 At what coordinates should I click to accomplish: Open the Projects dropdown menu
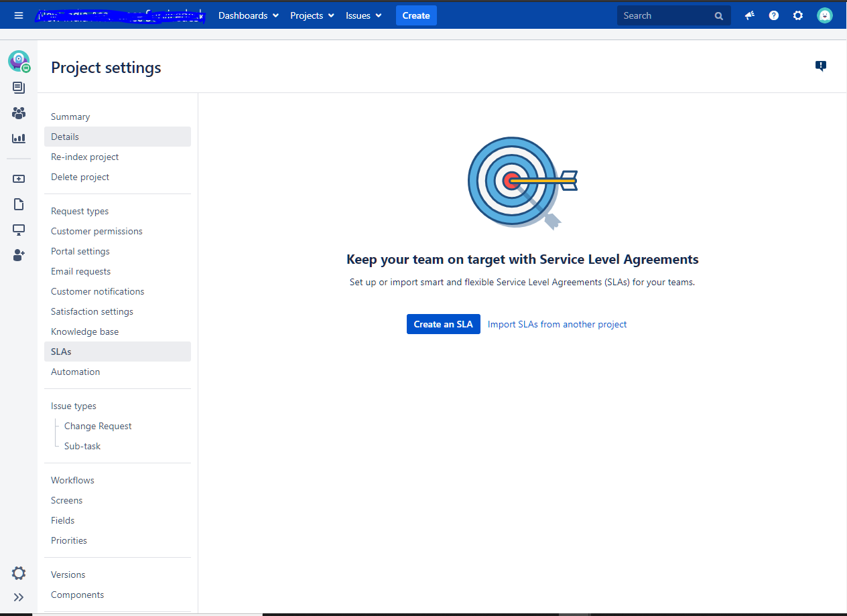tap(312, 15)
